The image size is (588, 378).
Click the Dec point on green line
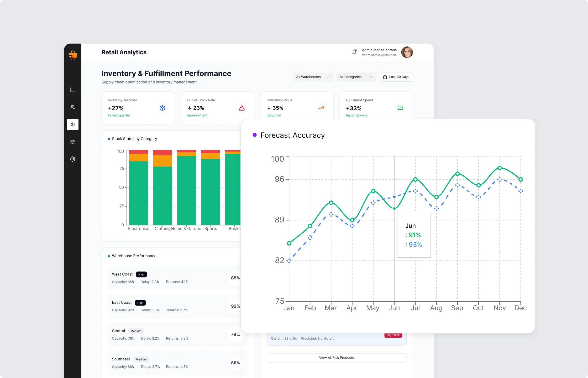(x=521, y=180)
